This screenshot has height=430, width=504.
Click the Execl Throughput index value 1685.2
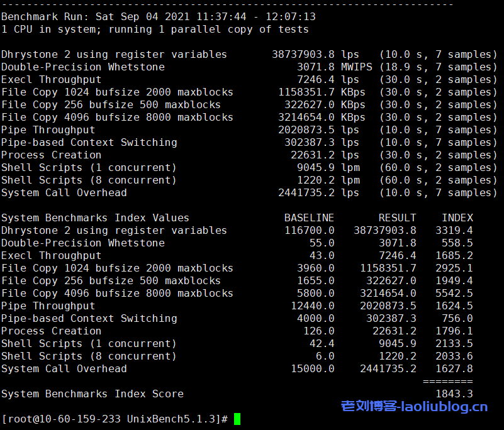point(454,255)
